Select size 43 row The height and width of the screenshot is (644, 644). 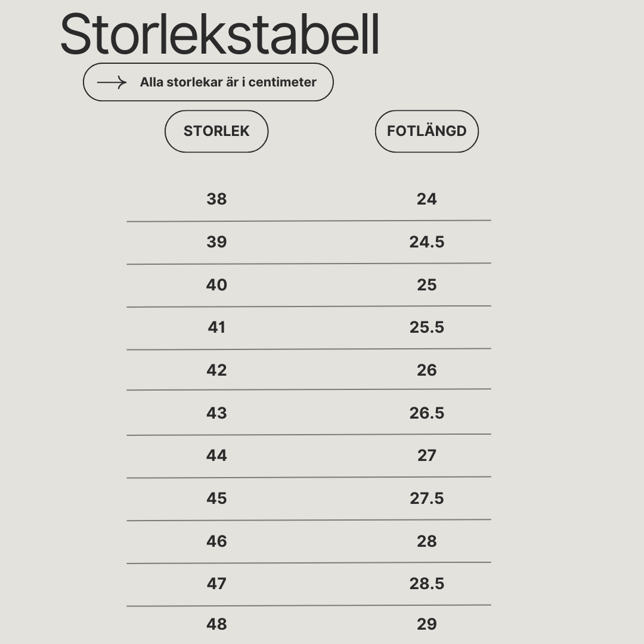pos(216,413)
